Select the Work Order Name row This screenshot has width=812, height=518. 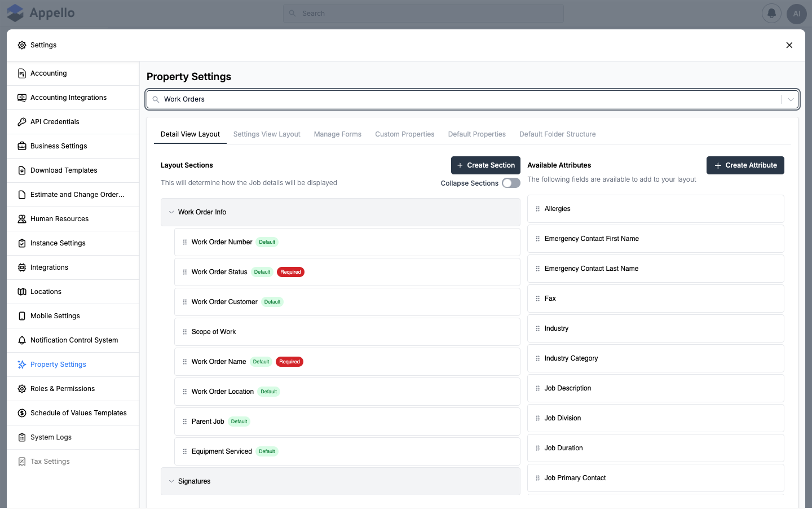coord(347,362)
